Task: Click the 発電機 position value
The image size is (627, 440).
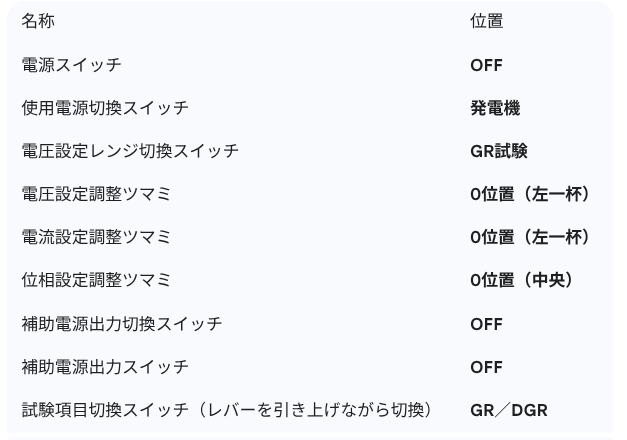Action: coord(495,108)
